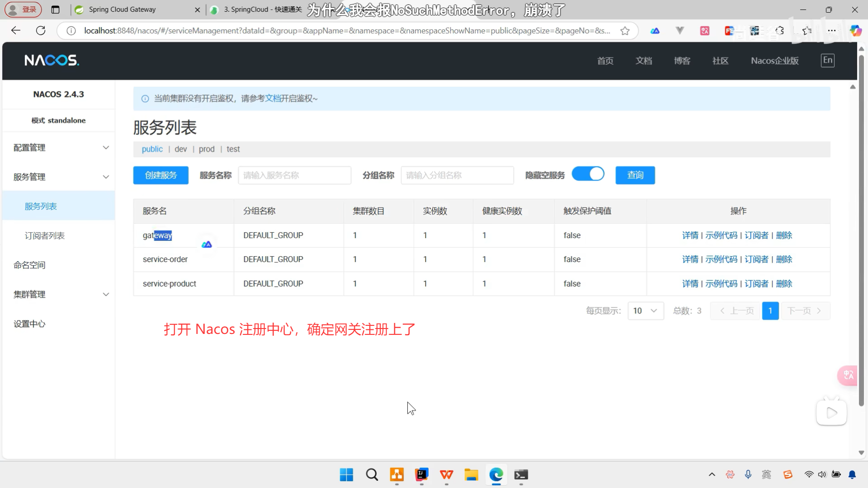868x488 pixels.
Task: Open the Windows Start menu
Action: (346, 474)
